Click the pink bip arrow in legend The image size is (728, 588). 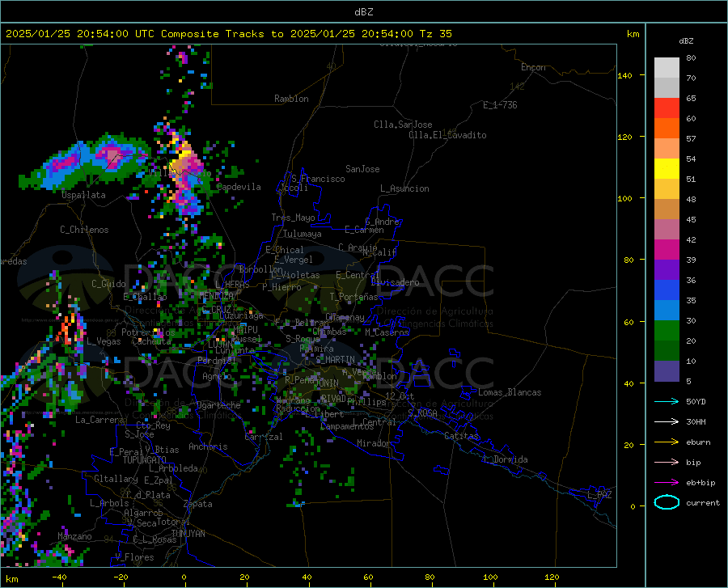667,463
